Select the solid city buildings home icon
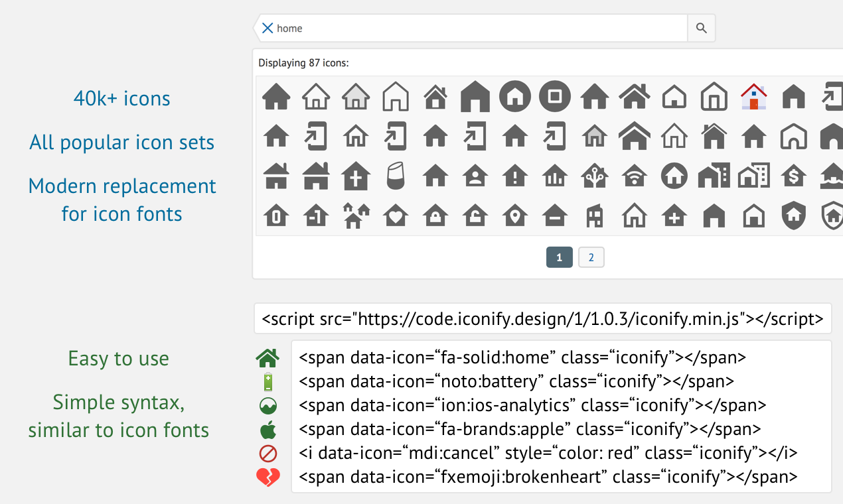 [714, 176]
